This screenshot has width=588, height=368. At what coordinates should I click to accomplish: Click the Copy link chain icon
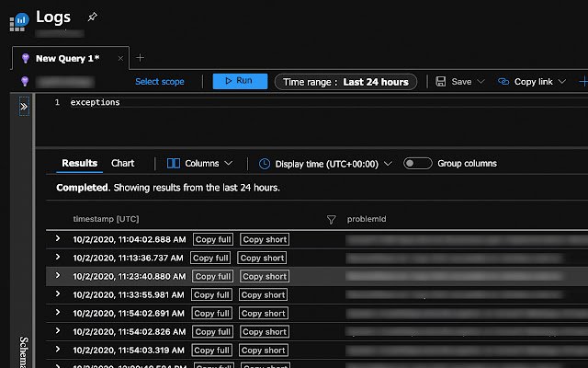pyautogui.click(x=503, y=82)
